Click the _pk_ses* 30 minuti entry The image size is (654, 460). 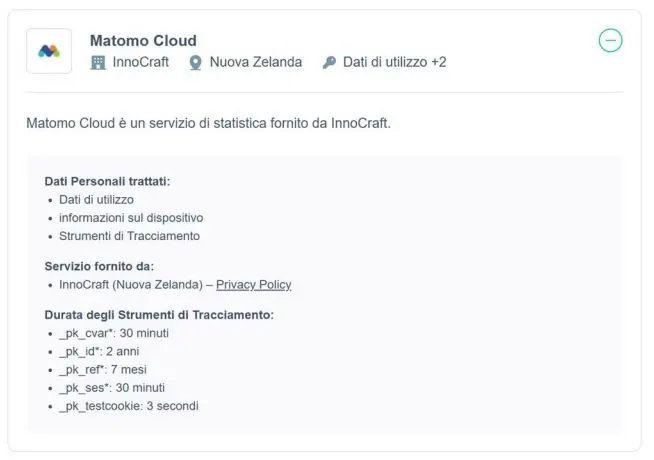112,388
